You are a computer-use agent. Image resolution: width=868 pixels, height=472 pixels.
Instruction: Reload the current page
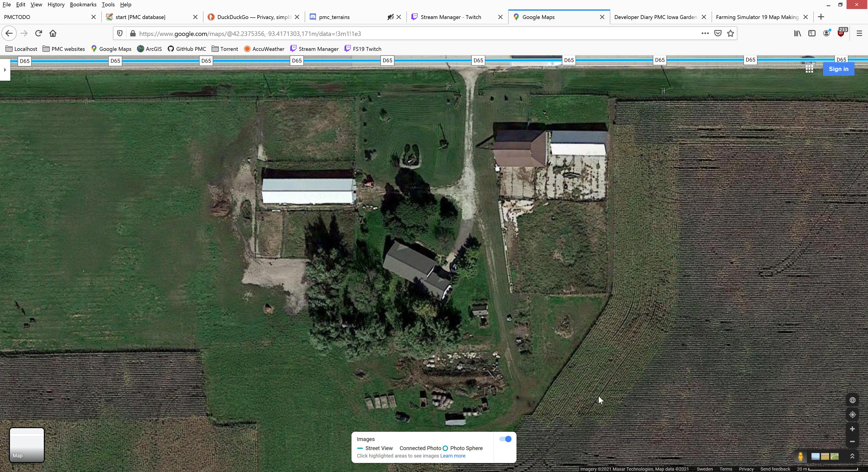coord(38,33)
